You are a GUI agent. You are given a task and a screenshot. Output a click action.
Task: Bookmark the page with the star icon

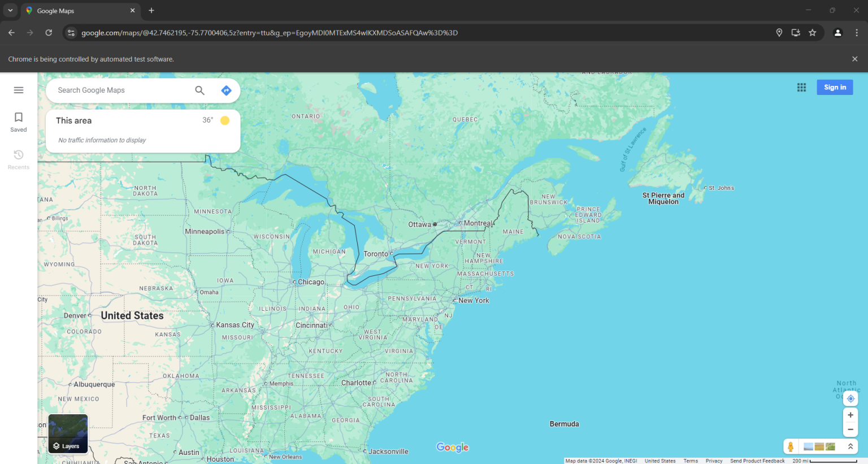click(813, 32)
